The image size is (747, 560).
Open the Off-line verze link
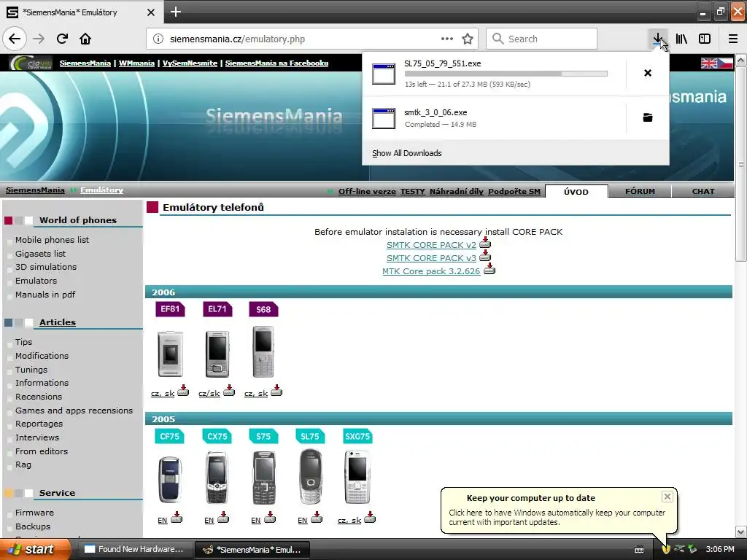367,192
